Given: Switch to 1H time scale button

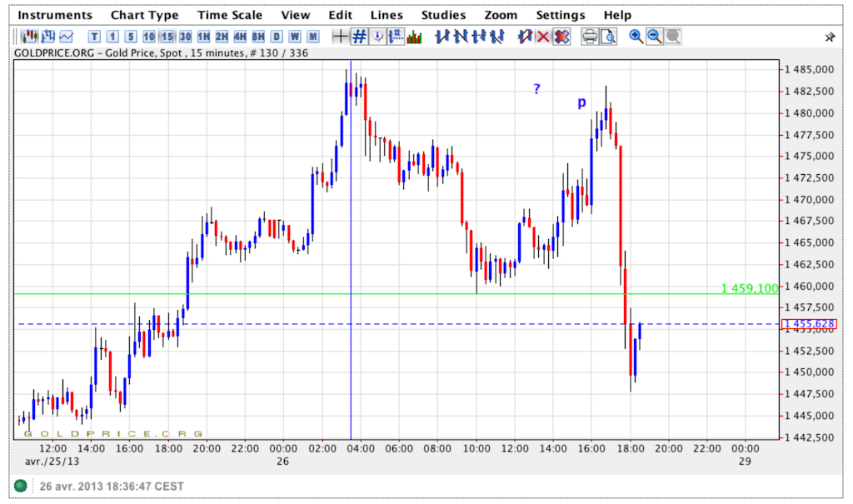Looking at the screenshot, I should pos(203,36).
